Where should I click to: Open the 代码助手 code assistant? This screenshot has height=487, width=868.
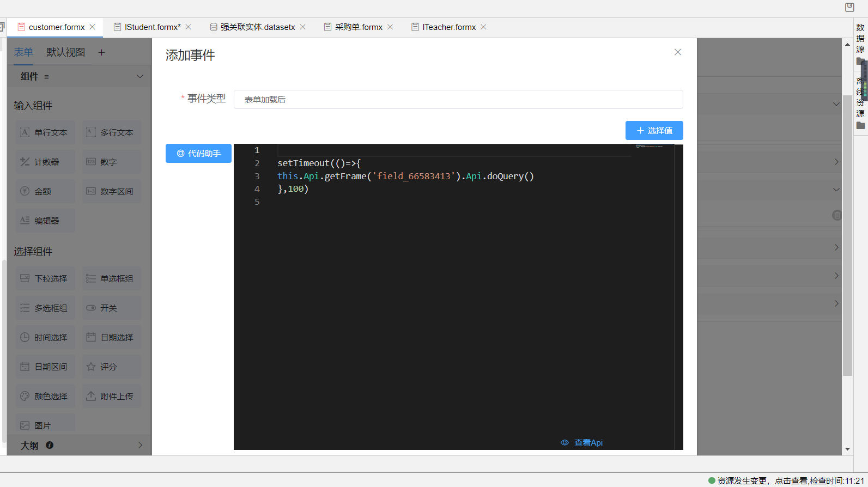tap(198, 154)
